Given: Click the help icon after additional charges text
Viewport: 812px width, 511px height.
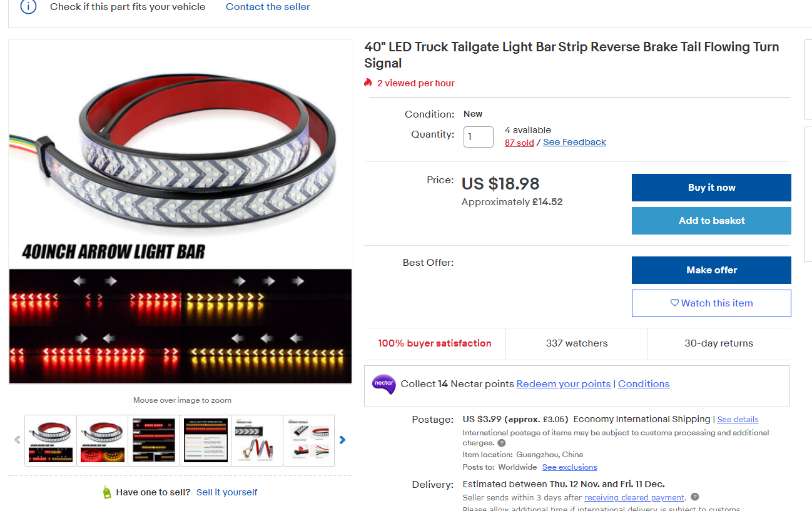Looking at the screenshot, I should click(501, 443).
